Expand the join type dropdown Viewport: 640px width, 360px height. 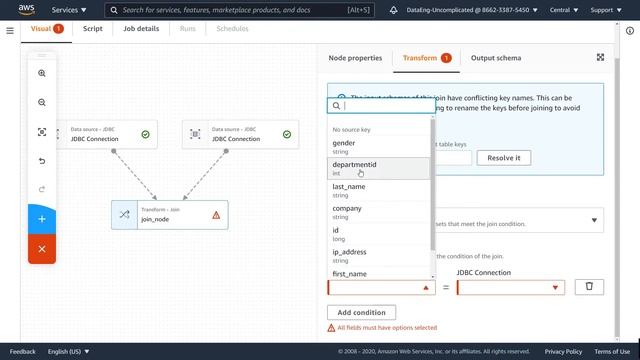coord(594,220)
